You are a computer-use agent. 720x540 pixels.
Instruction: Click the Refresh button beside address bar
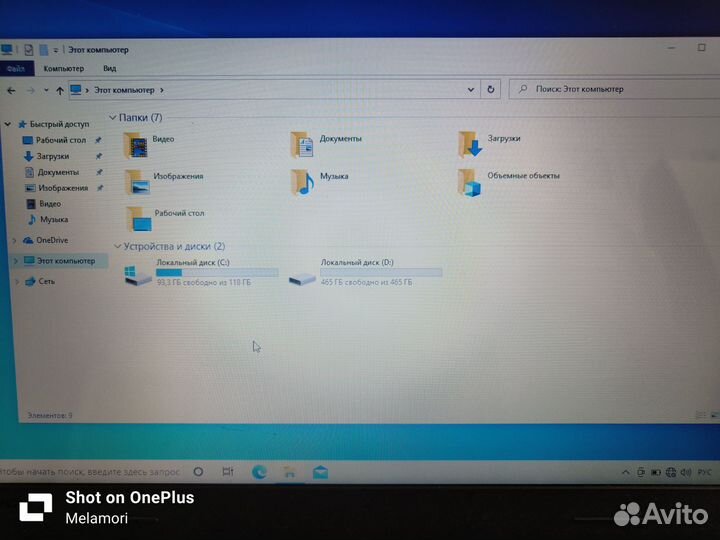[490, 89]
